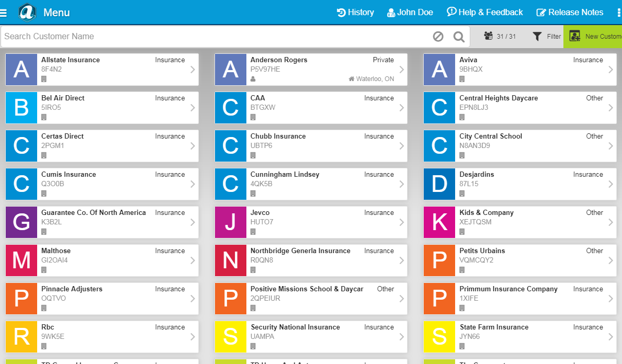622x364 pixels.
Task: Select Northbridge Generla Insurance name
Action: (x=300, y=251)
